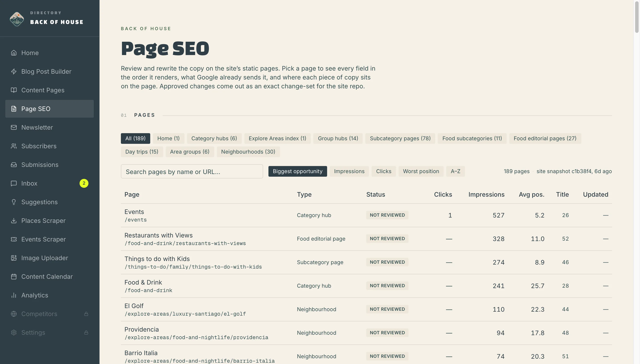The image size is (640, 364).
Task: Click the Status column header
Action: click(375, 194)
